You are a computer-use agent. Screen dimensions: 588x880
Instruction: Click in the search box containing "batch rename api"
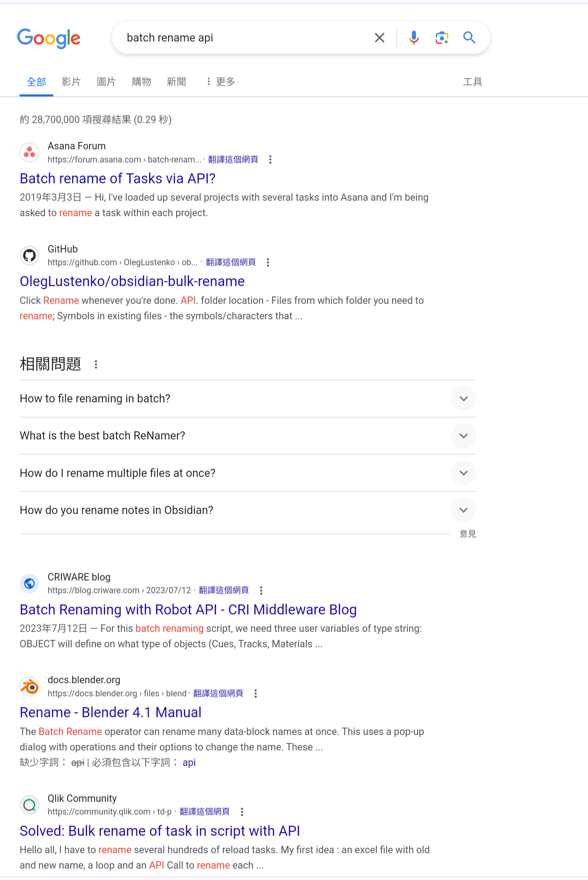click(243, 38)
